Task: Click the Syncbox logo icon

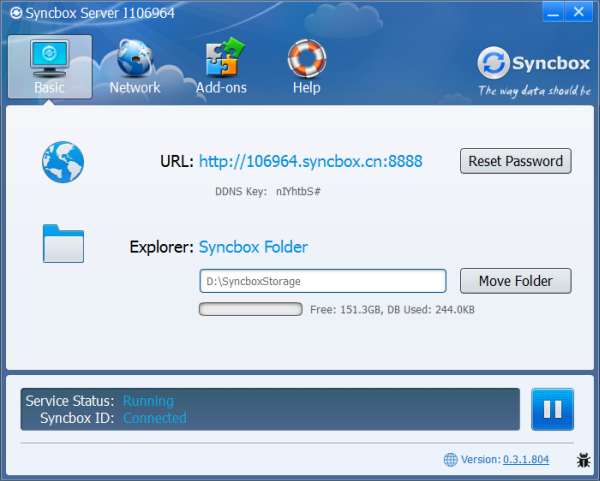Action: tap(493, 63)
